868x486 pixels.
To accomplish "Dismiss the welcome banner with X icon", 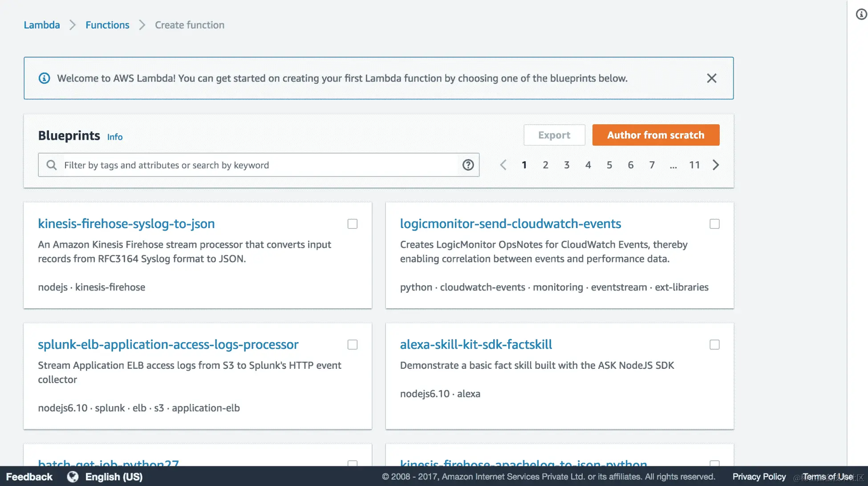I will point(711,78).
